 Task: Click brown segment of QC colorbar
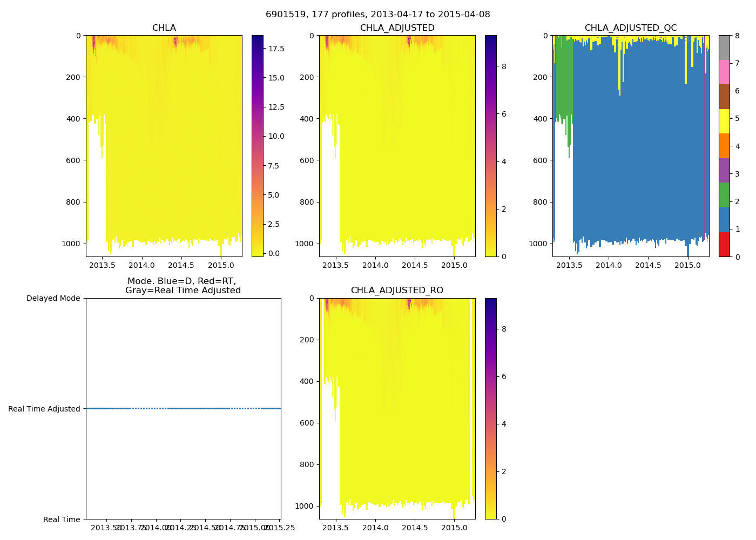724,97
